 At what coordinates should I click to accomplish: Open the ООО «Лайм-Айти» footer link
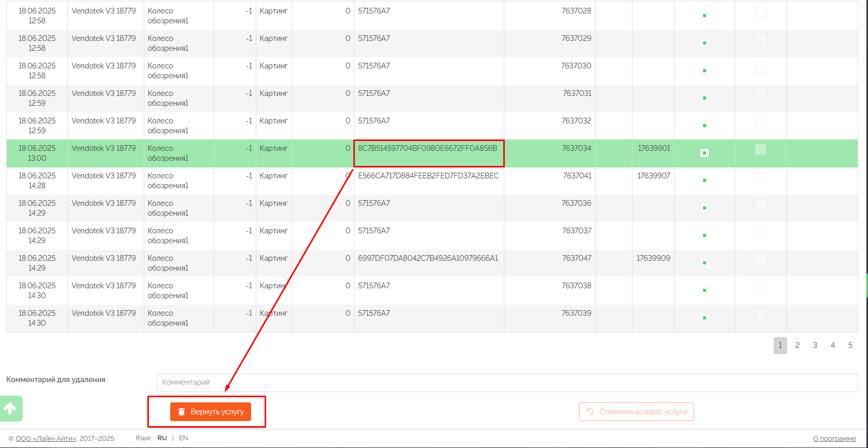tap(46, 438)
